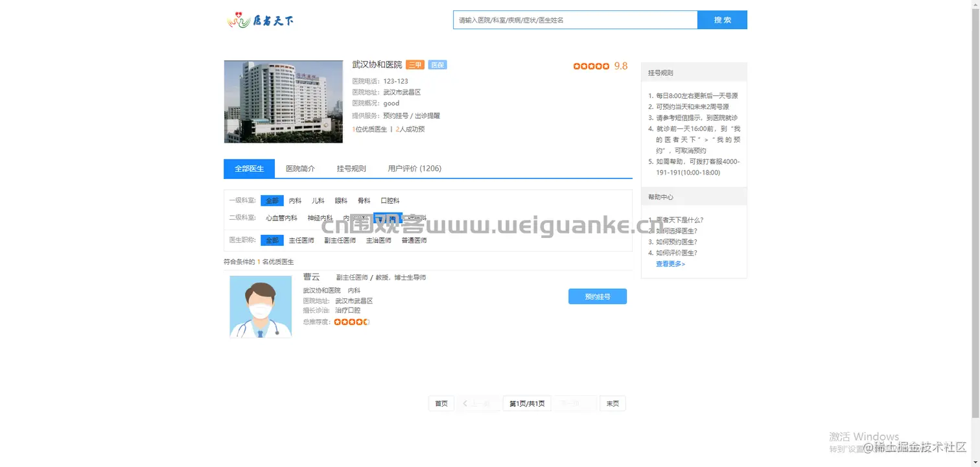
Task: Click rule text 可预约当天和未来2周号源
Action: pos(692,107)
